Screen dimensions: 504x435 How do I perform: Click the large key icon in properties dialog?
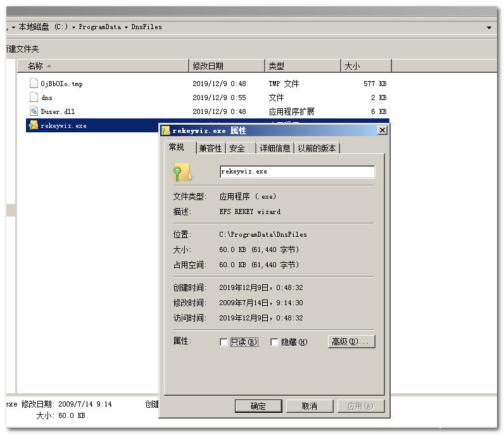pyautogui.click(x=182, y=172)
